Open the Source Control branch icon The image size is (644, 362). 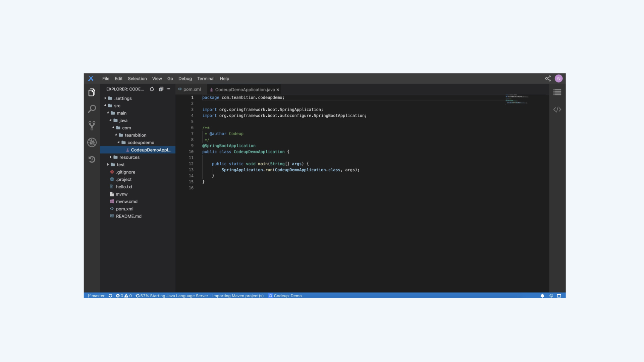[92, 126]
